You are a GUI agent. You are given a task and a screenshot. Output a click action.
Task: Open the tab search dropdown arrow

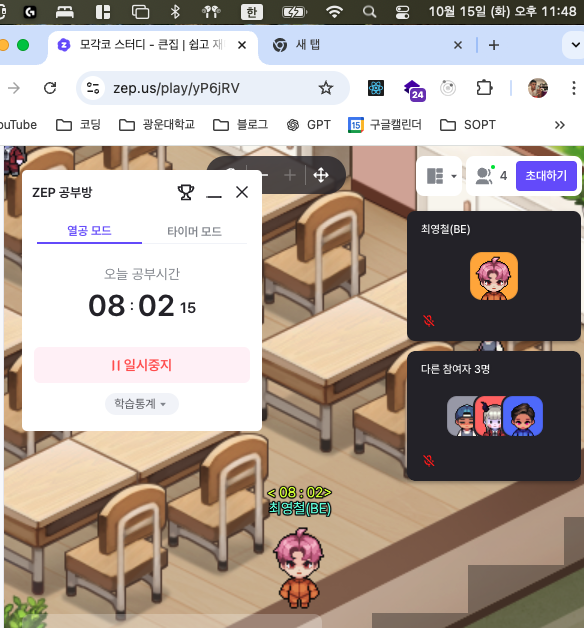[x=575, y=45]
